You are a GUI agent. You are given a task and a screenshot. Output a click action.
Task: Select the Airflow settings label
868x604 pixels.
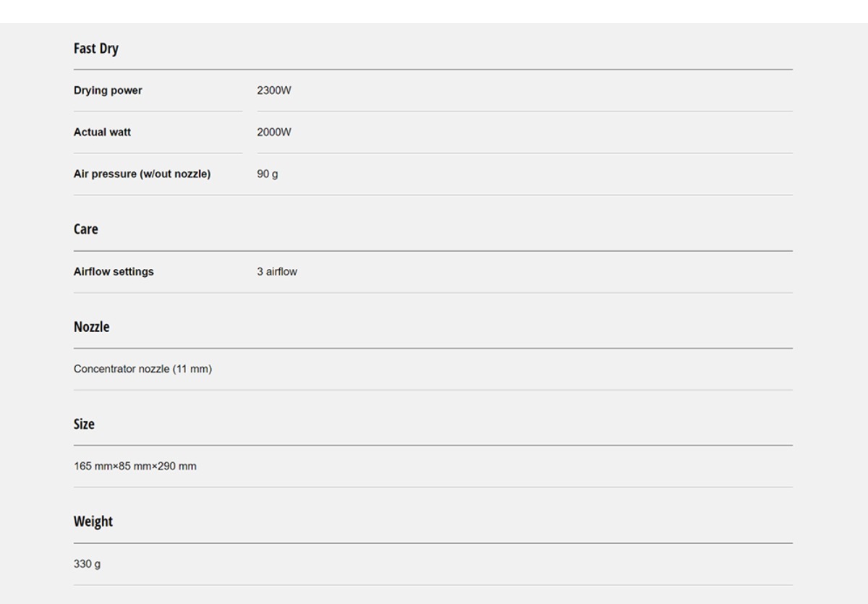tap(114, 272)
